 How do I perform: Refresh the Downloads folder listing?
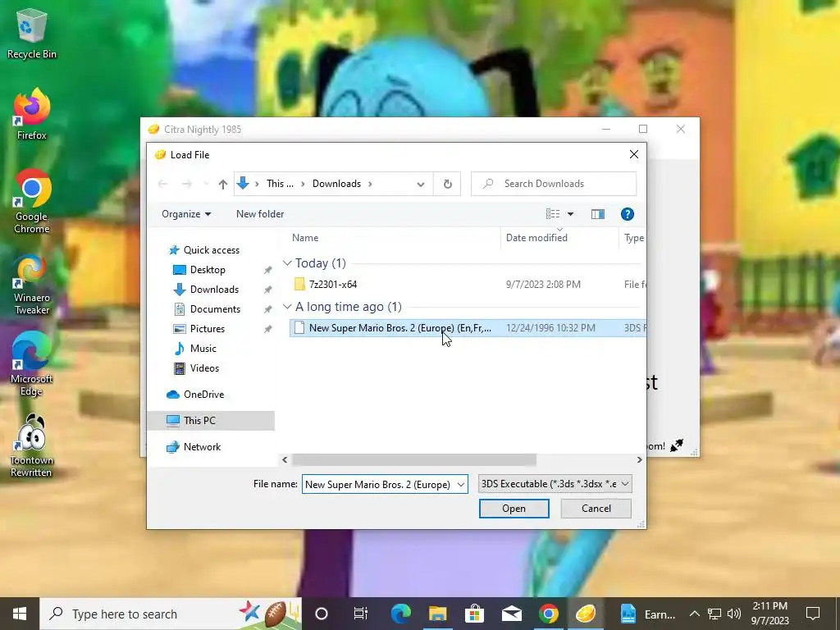click(x=447, y=184)
